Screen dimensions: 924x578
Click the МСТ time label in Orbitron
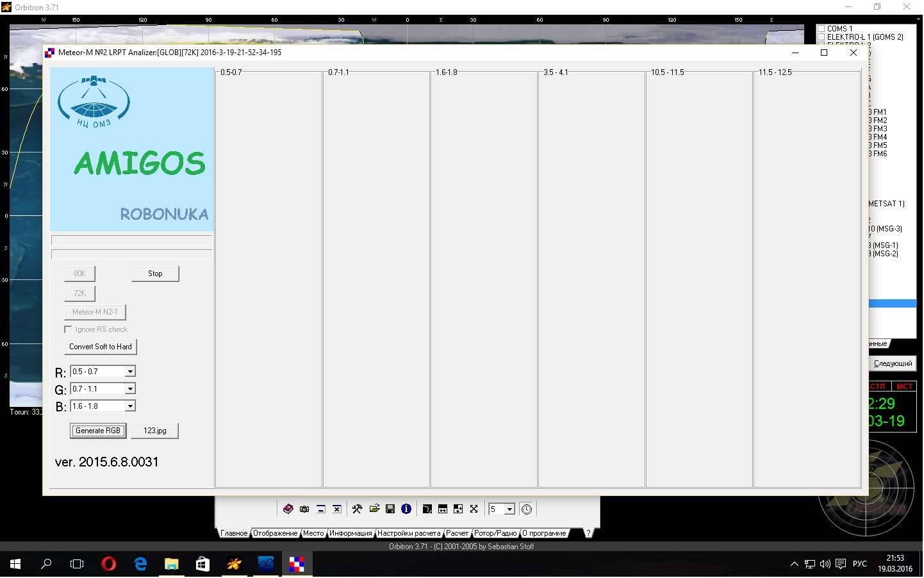click(x=904, y=387)
